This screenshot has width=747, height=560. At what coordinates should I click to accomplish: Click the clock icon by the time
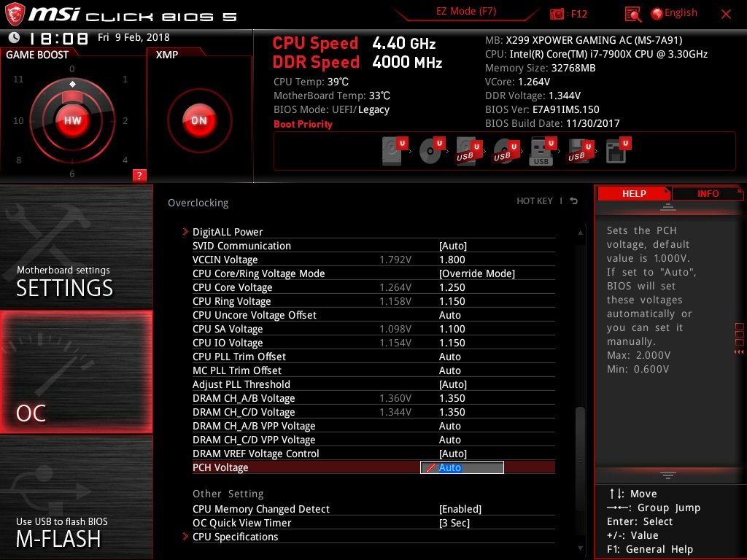pyautogui.click(x=15, y=37)
